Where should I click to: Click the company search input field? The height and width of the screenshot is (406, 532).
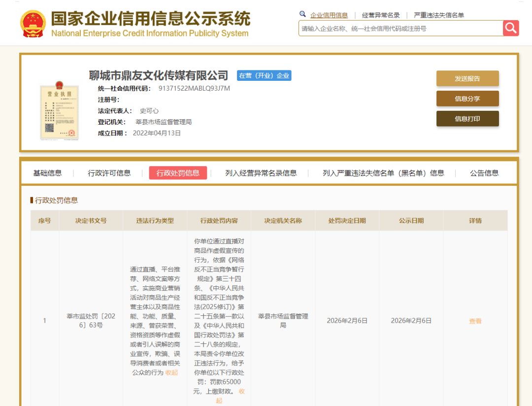coord(399,28)
